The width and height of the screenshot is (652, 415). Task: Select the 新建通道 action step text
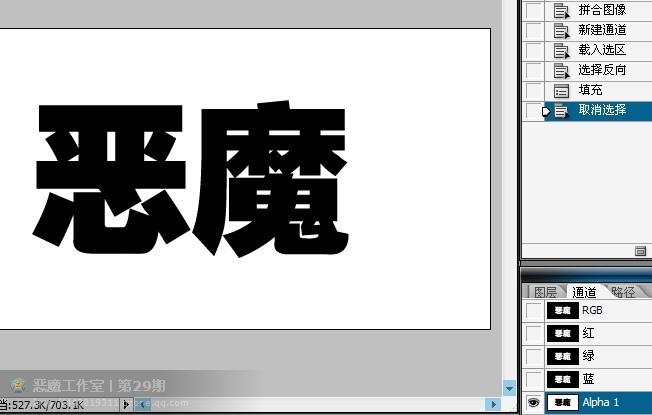click(x=602, y=30)
